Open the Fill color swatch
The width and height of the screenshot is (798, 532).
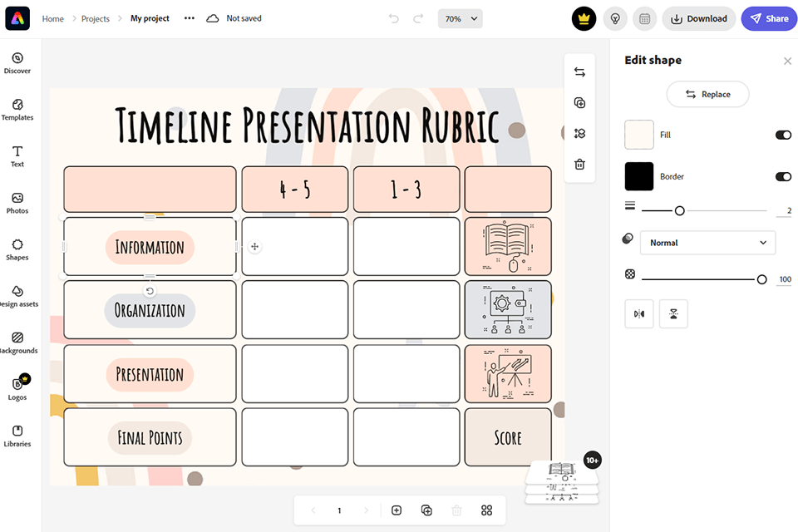click(x=639, y=135)
